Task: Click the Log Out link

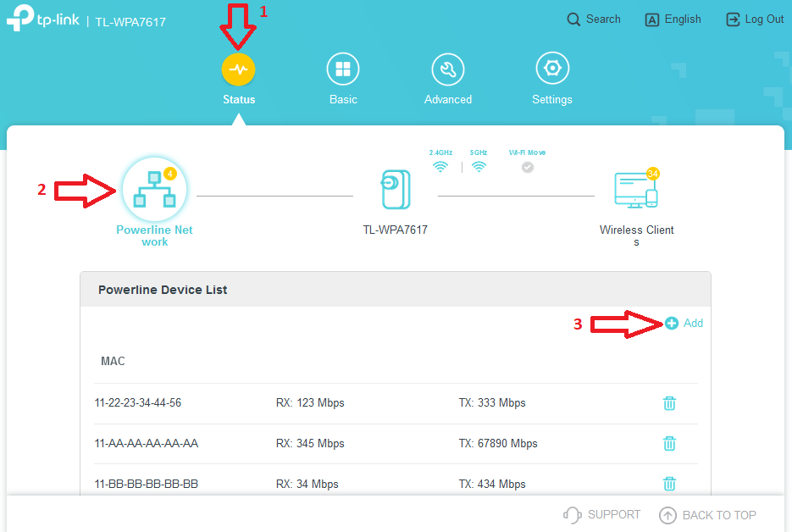Action: click(754, 19)
